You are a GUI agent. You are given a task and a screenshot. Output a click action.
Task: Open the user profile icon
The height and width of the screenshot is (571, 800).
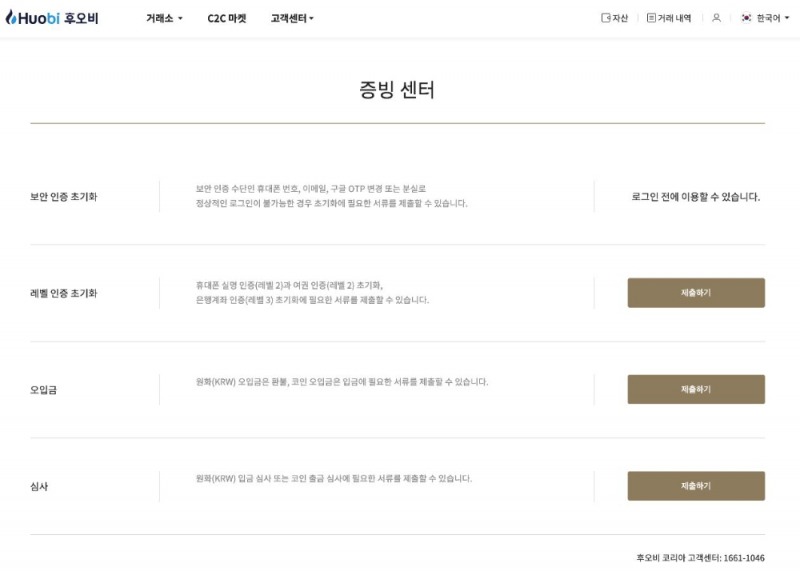716,18
